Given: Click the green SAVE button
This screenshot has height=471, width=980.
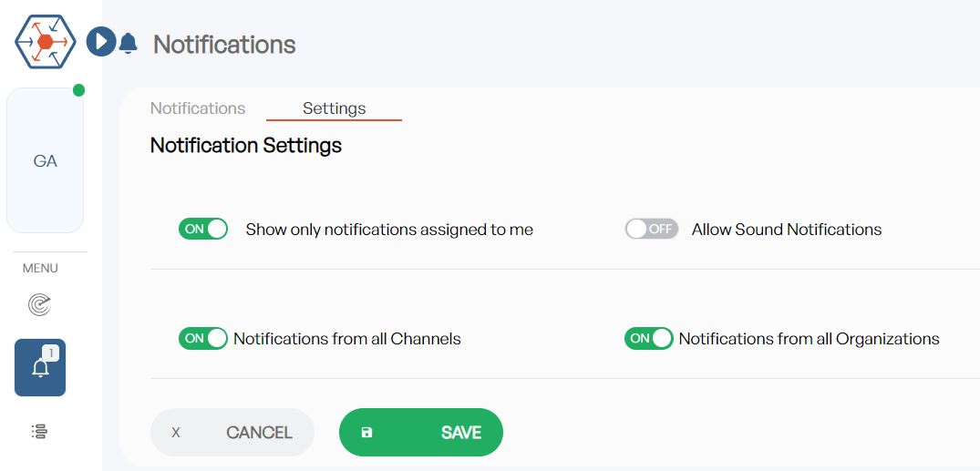Looking at the screenshot, I should [x=420, y=432].
